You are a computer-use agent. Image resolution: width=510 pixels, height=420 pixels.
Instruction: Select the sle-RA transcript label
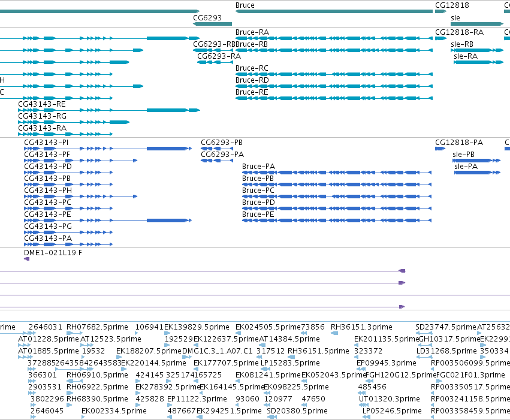tap(466, 56)
